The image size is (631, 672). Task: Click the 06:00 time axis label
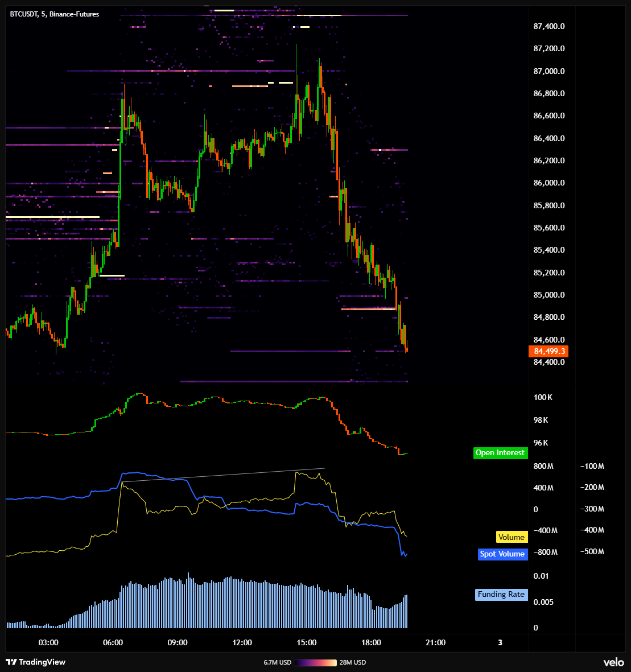pos(113,643)
